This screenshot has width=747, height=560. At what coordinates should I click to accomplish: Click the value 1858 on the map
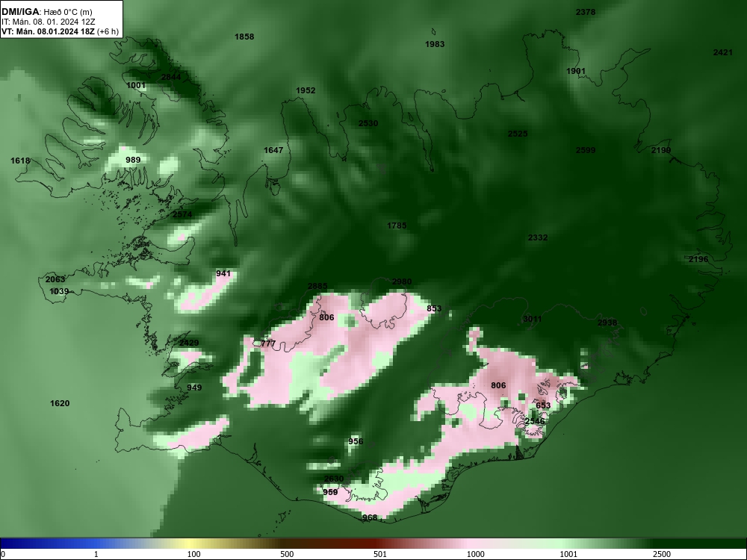pos(244,37)
